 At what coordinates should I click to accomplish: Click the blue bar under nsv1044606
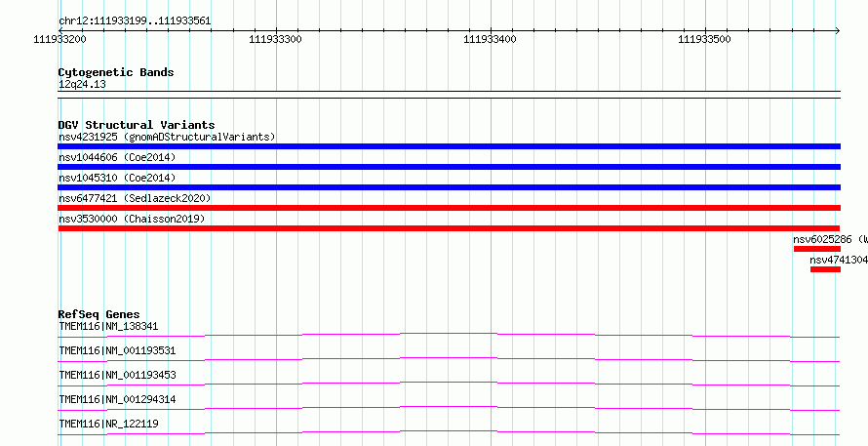pyautogui.click(x=449, y=167)
